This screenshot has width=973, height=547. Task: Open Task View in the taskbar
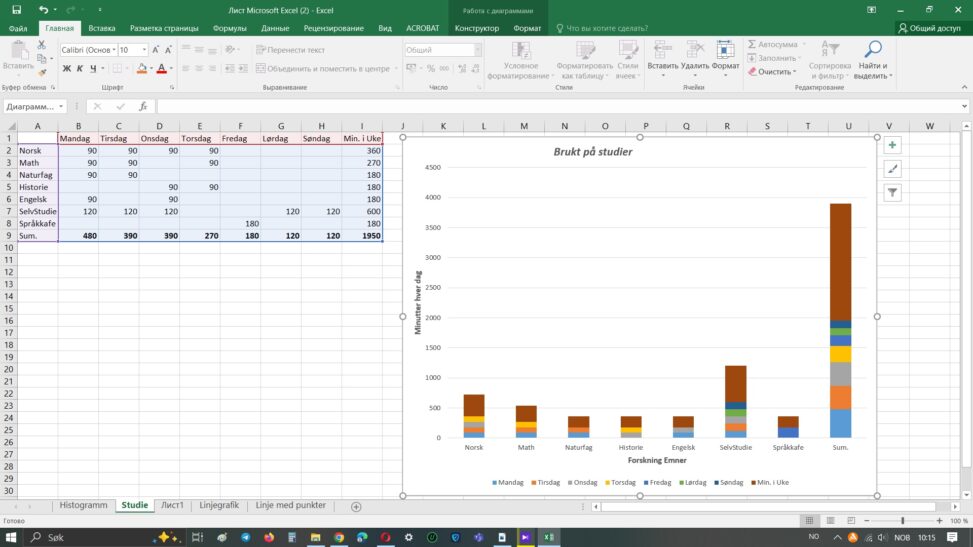pos(197,537)
